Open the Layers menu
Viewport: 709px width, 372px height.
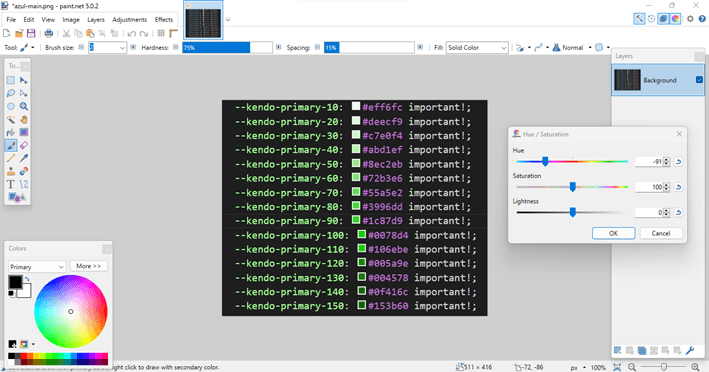point(96,19)
